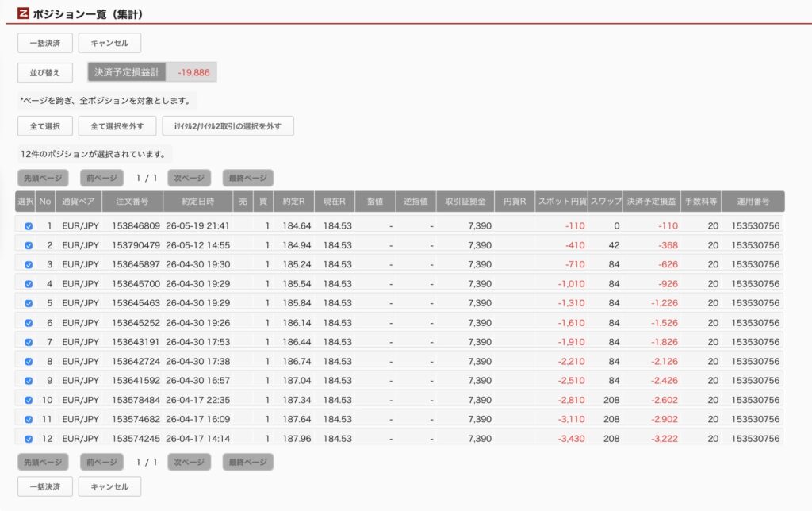Uncheck position No 11 checkbox
812x511 pixels.
pos(29,419)
